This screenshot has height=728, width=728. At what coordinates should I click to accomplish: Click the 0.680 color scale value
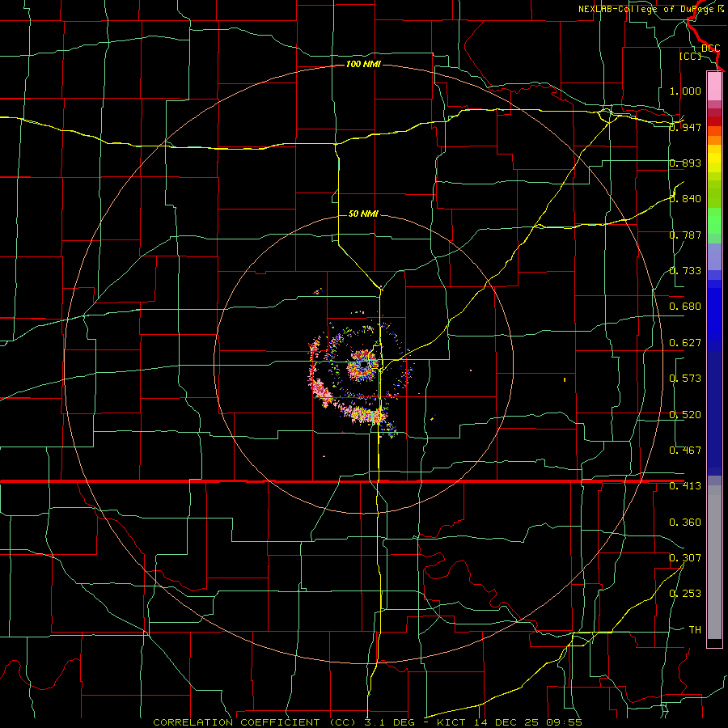(x=685, y=307)
